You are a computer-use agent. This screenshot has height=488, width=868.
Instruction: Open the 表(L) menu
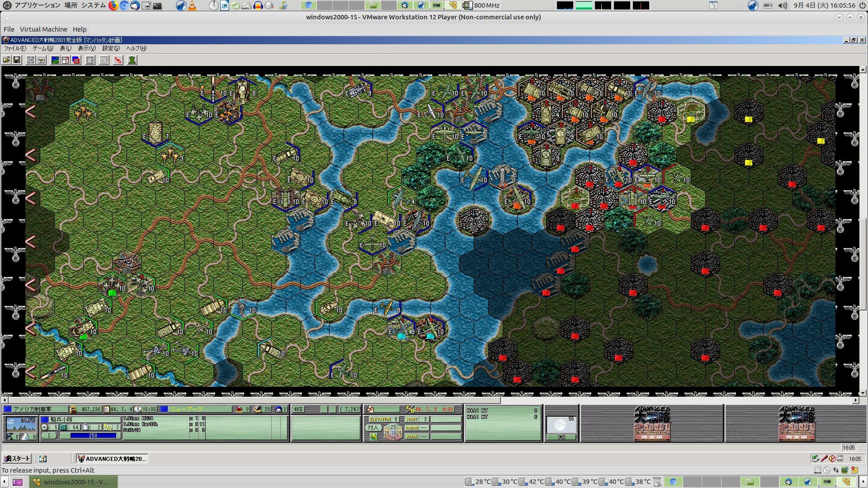coord(66,48)
